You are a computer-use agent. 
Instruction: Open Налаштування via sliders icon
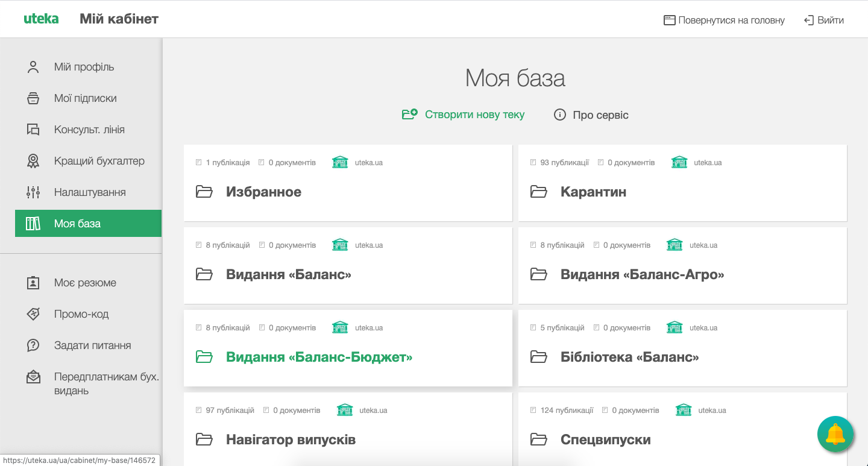tap(33, 192)
